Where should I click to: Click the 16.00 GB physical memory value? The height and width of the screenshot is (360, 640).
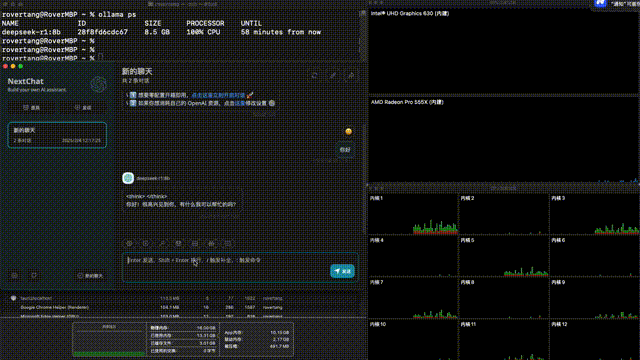pyautogui.click(x=206, y=328)
